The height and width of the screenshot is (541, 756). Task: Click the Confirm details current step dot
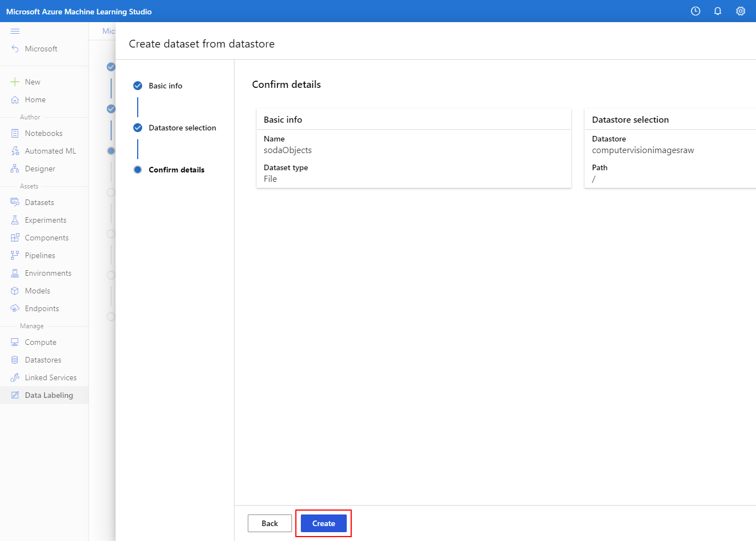138,170
